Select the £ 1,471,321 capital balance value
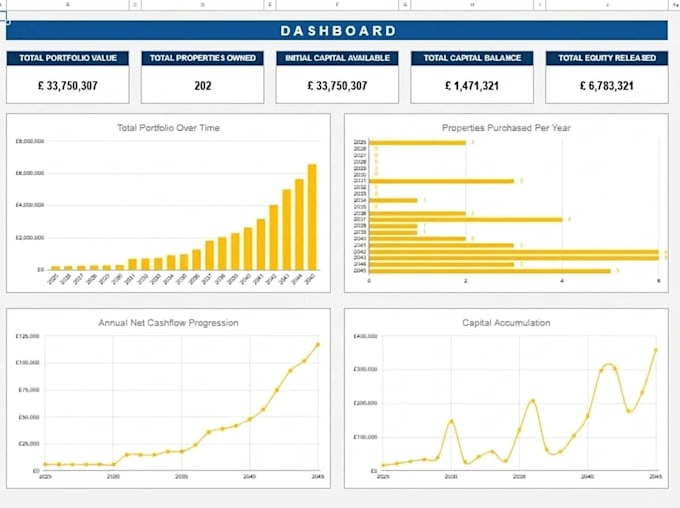The image size is (680, 508). 472,85
